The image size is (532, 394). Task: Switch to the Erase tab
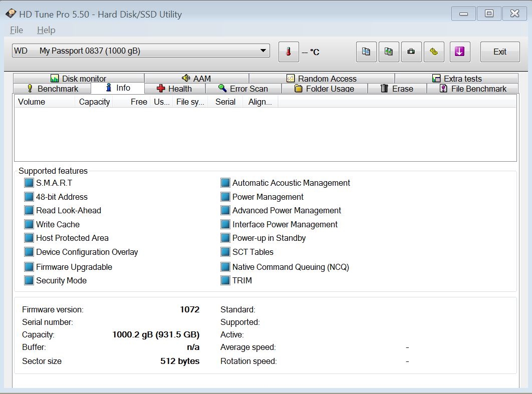coord(397,89)
